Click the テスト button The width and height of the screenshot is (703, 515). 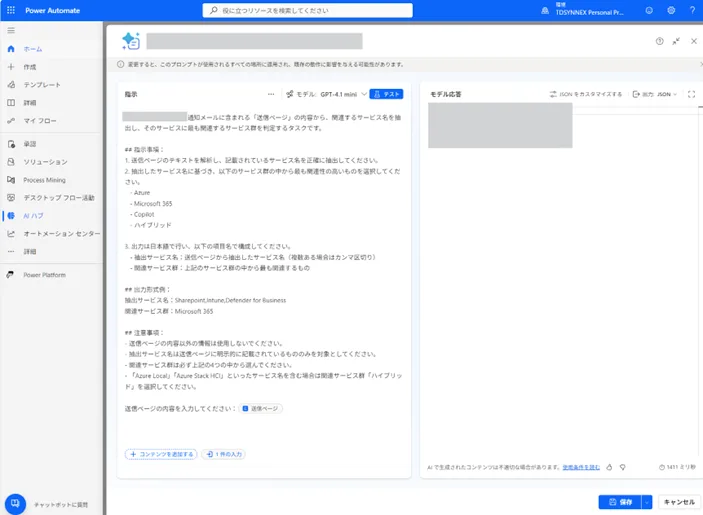(x=386, y=94)
